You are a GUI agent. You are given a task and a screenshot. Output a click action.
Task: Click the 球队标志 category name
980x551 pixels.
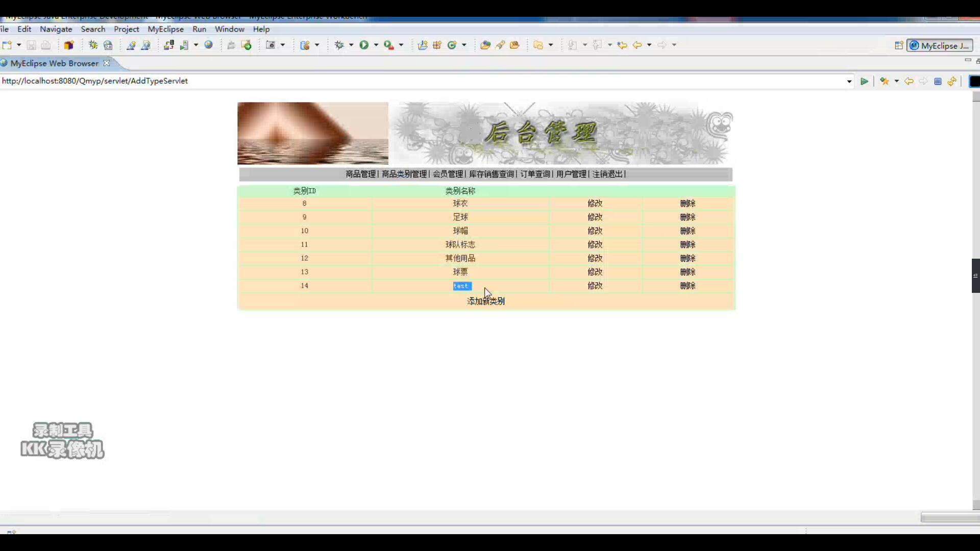(460, 244)
